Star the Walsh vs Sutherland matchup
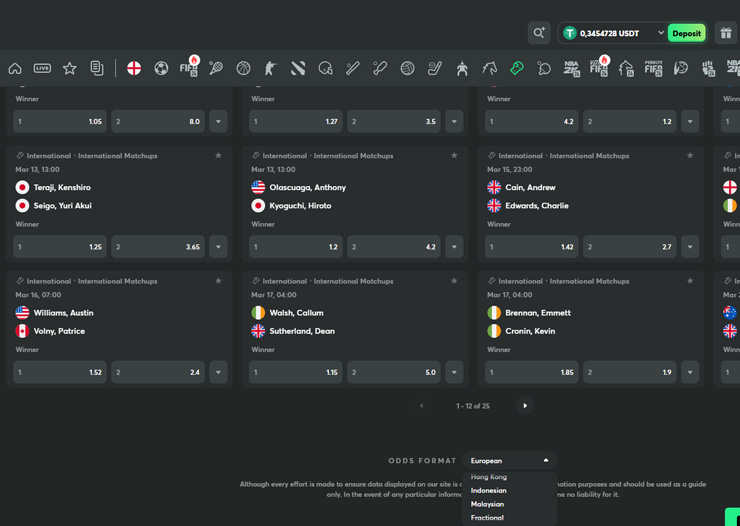This screenshot has width=740, height=526. 454,281
